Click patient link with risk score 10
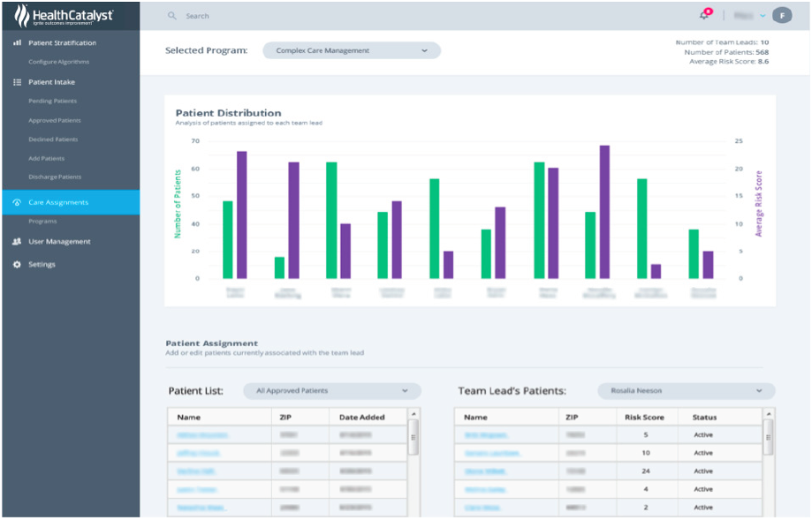Image resolution: width=812 pixels, height=520 pixels. (x=492, y=453)
